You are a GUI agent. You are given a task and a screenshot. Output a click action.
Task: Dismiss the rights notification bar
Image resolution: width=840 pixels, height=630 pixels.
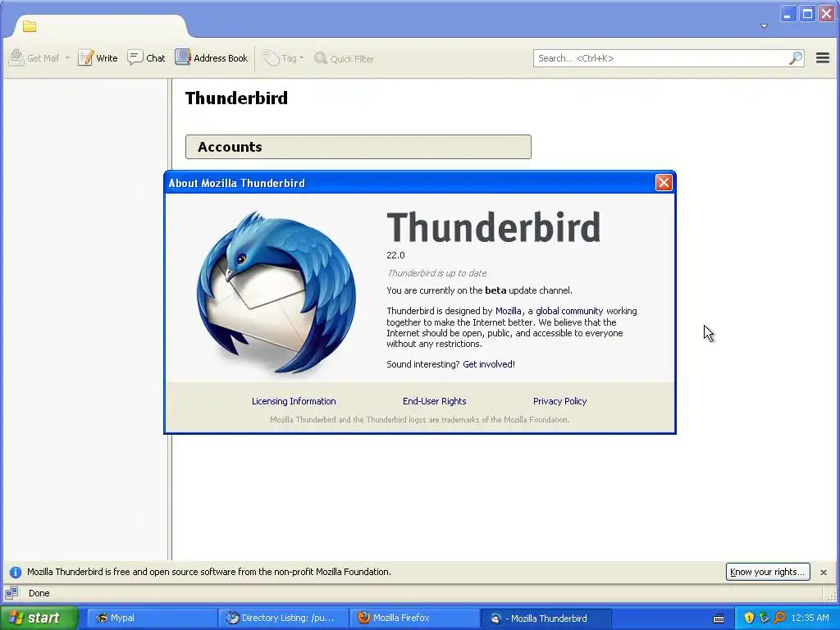point(824,572)
